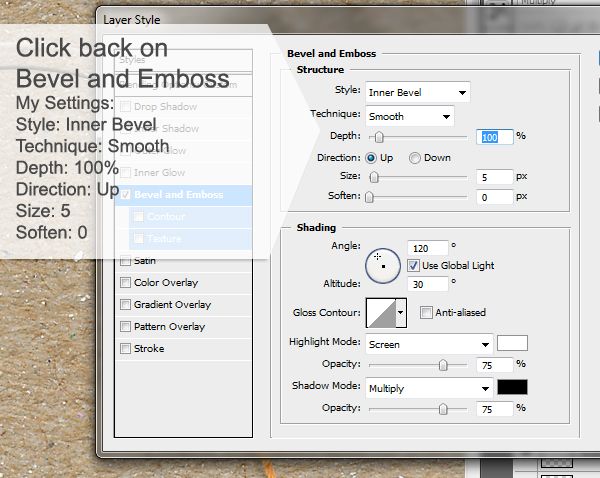Select the Down direction radio button
Screen dimensions: 600x478
[415, 158]
